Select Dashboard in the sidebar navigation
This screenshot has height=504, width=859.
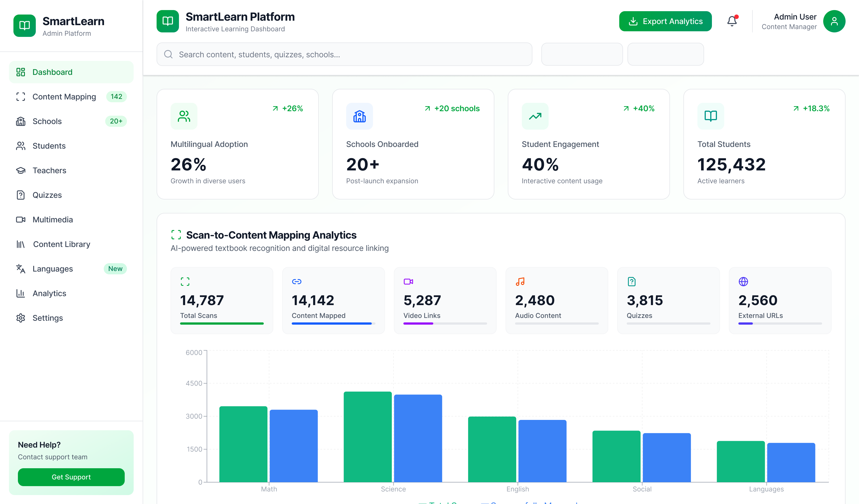click(x=52, y=72)
